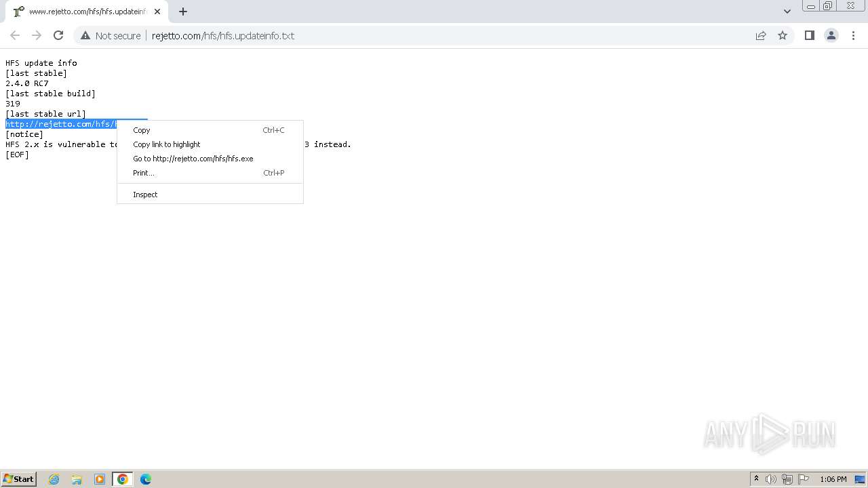Minimize the Chrome window
Viewport: 868px width, 488px height.
coord(811,6)
